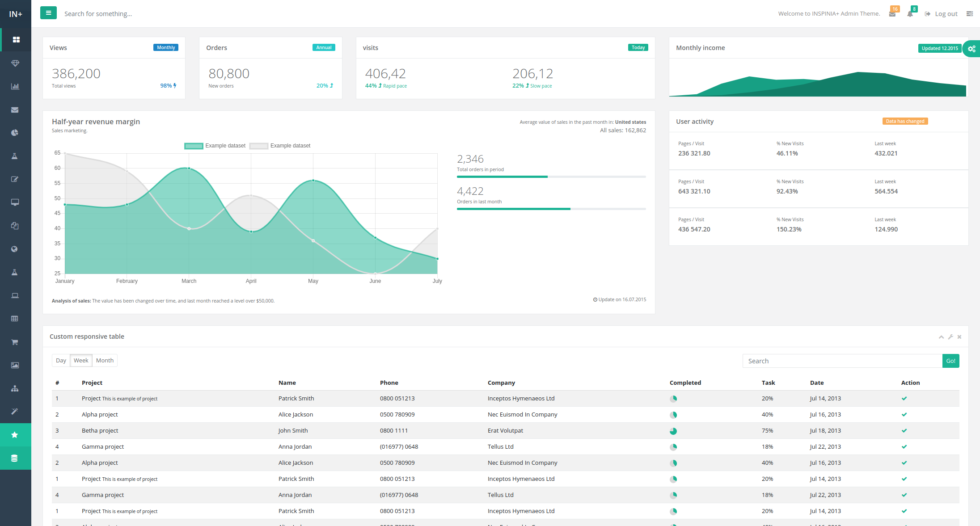Viewport: 980px width, 526px height.
Task: Click the March data point at 60 on chart
Action: [189, 168]
